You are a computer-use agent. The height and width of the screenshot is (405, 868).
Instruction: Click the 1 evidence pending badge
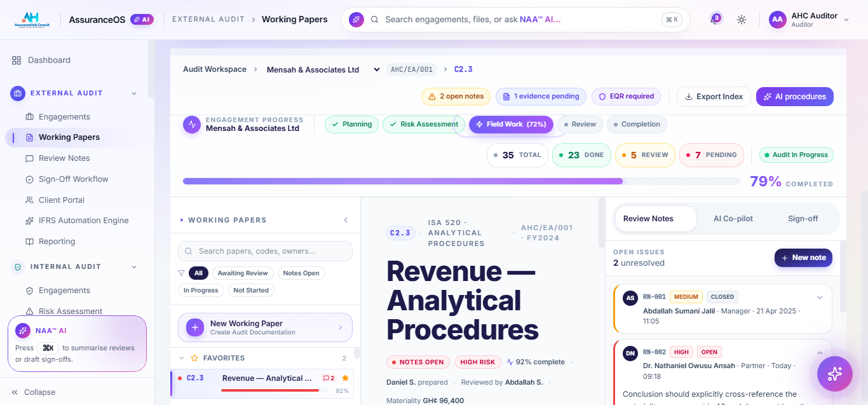coord(541,97)
